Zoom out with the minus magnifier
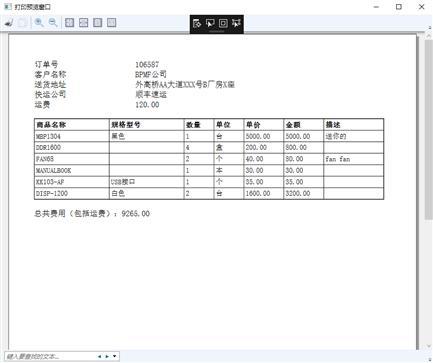The width and height of the screenshot is (433, 363). click(x=53, y=23)
